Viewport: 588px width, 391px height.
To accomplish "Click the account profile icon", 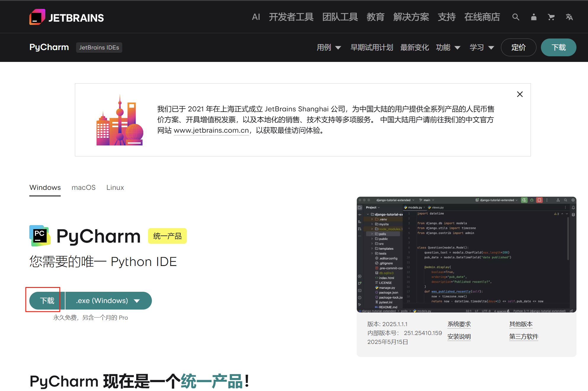I will pos(534,17).
